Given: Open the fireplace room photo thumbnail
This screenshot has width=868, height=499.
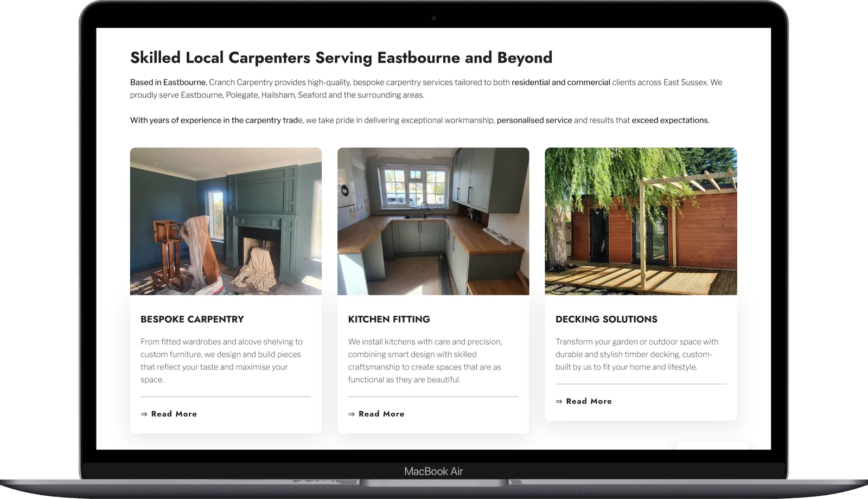Looking at the screenshot, I should [226, 221].
